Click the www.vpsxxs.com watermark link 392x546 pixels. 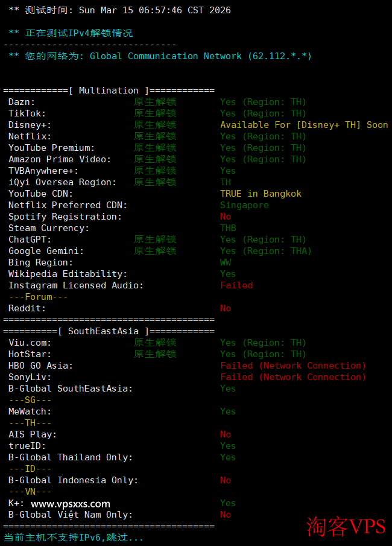71,504
